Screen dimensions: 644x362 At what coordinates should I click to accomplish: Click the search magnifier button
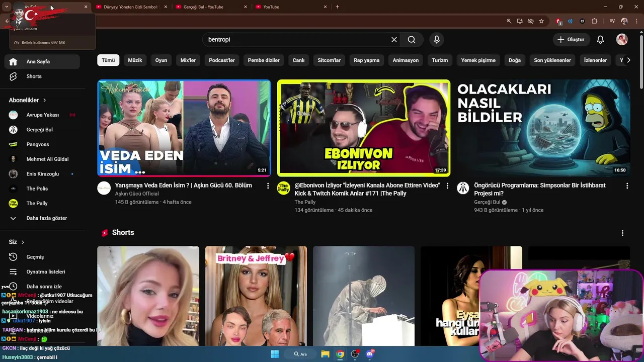pos(412,40)
